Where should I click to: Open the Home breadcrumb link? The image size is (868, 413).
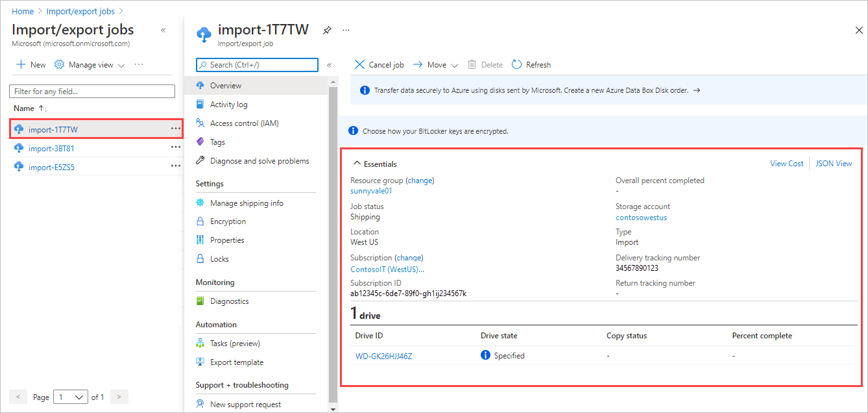[x=23, y=11]
